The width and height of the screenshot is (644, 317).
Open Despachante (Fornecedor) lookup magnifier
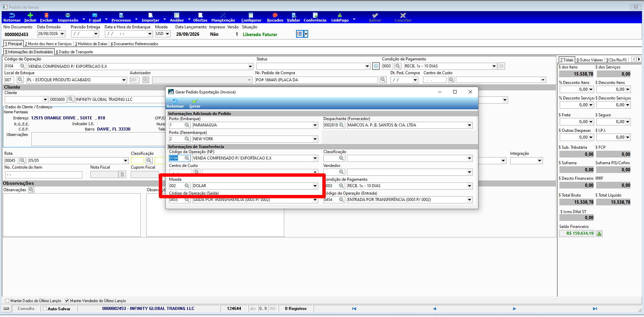click(342, 125)
